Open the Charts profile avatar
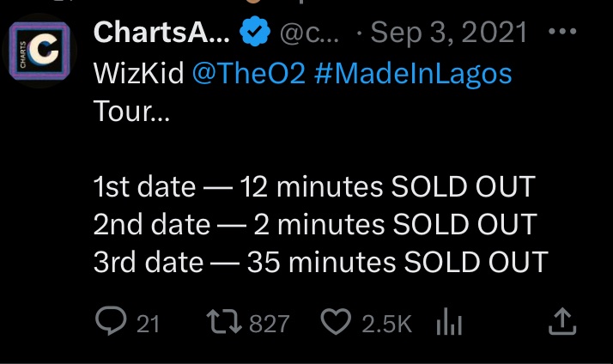613x364 pixels. (x=39, y=51)
